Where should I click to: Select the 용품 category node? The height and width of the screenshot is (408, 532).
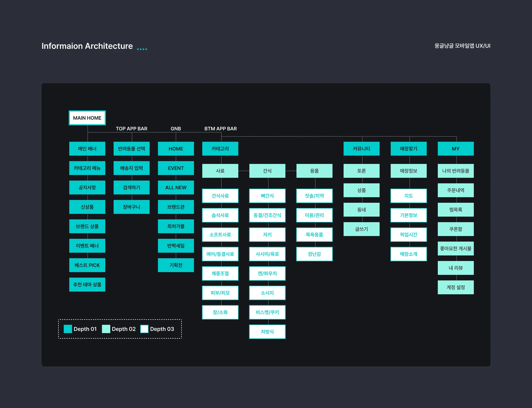point(314,171)
